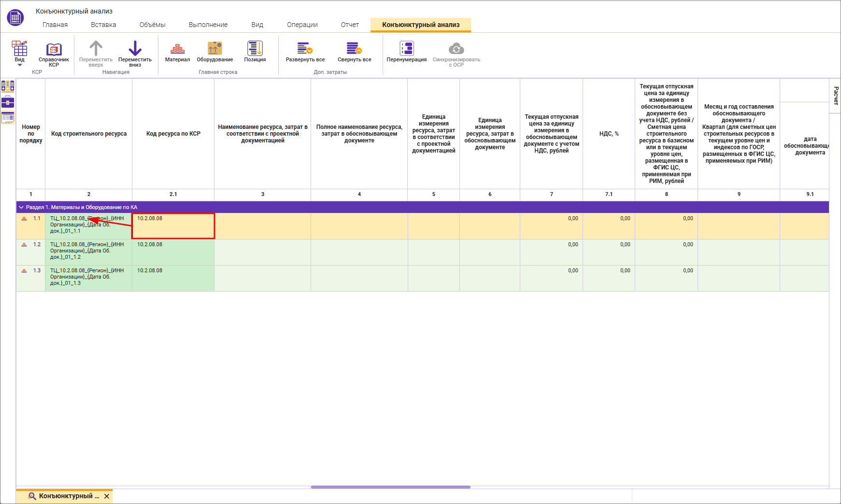Close the Конъюнктурный document tab
Image resolution: width=841 pixels, height=504 pixels.
point(107,496)
